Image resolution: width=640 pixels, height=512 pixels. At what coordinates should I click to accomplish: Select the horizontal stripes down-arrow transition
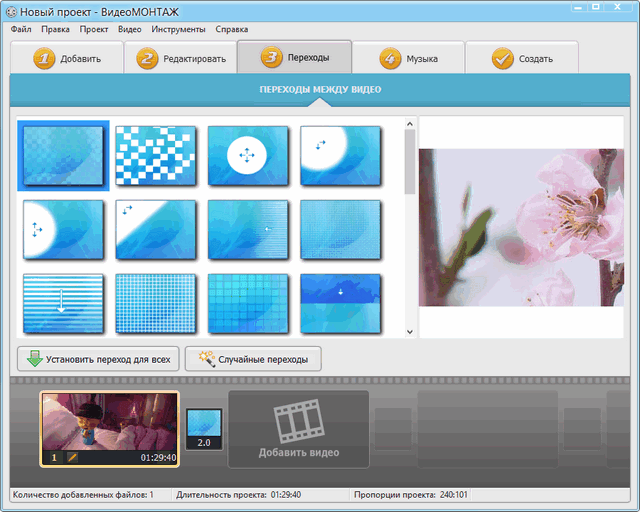63,303
